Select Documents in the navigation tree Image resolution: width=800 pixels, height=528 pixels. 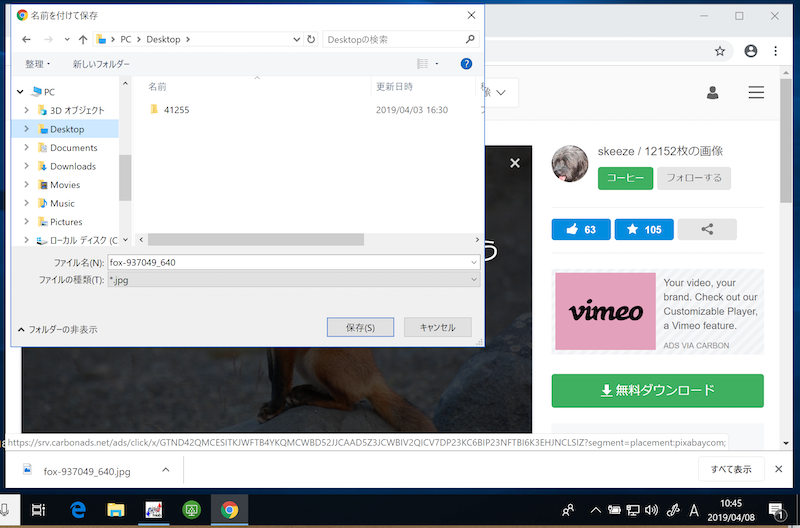click(73, 148)
